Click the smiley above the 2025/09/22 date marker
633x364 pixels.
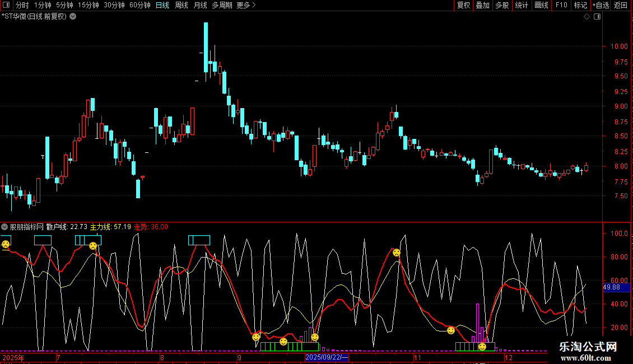tap(315, 337)
